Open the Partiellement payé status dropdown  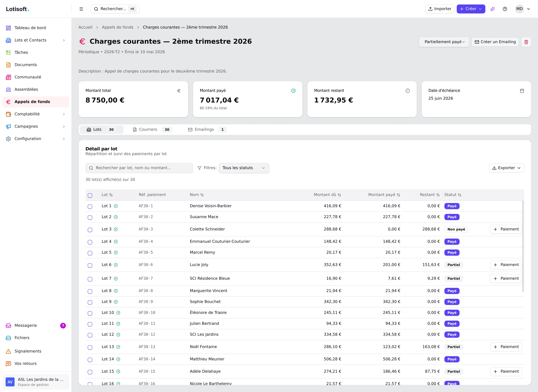coord(444,42)
